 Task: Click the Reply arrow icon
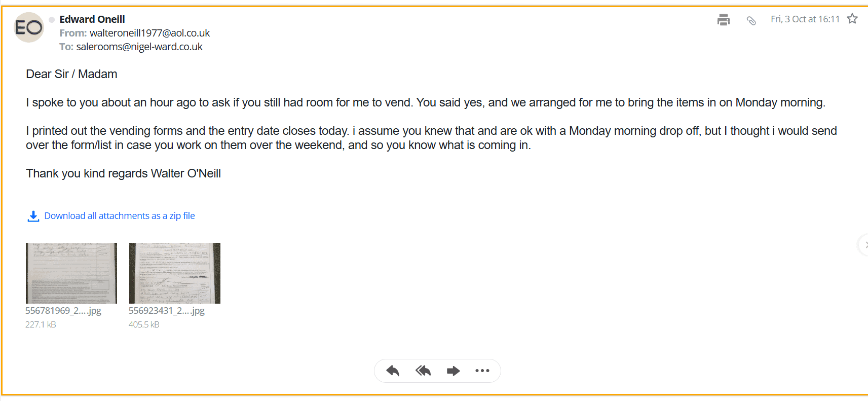pyautogui.click(x=393, y=371)
